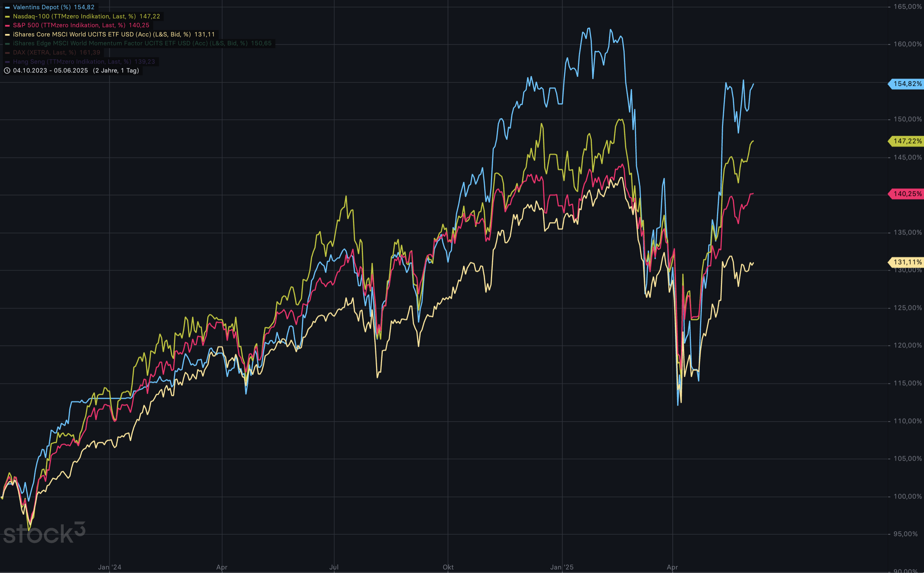924x573 pixels.
Task: Click the Nasdaq-100 value 147,22 in legend
Action: tap(150, 16)
